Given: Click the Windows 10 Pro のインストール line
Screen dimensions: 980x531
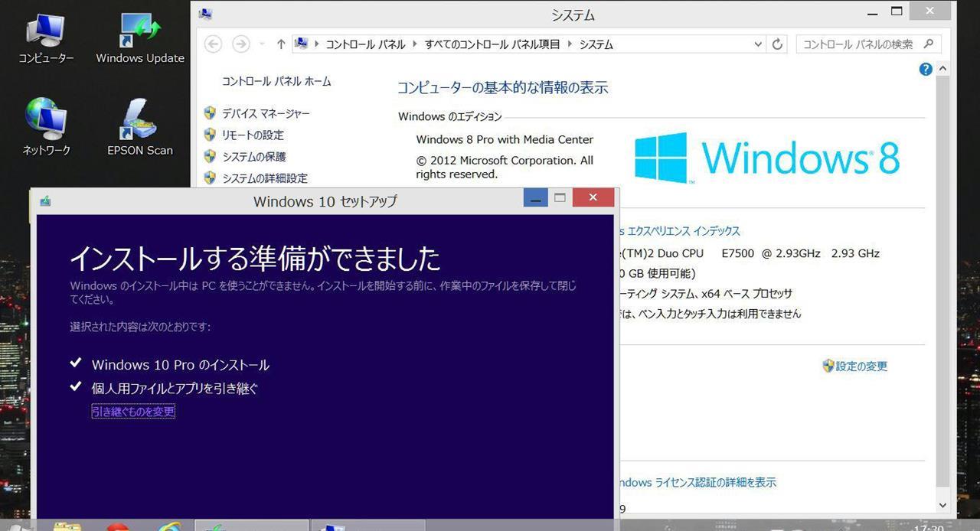Looking at the screenshot, I should point(181,365).
